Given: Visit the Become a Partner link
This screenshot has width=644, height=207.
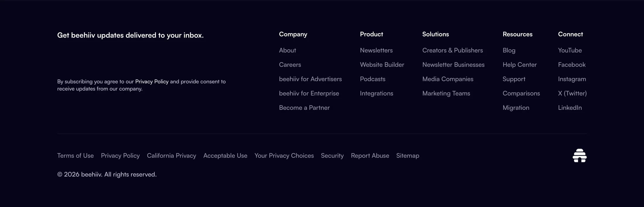Looking at the screenshot, I should (304, 108).
